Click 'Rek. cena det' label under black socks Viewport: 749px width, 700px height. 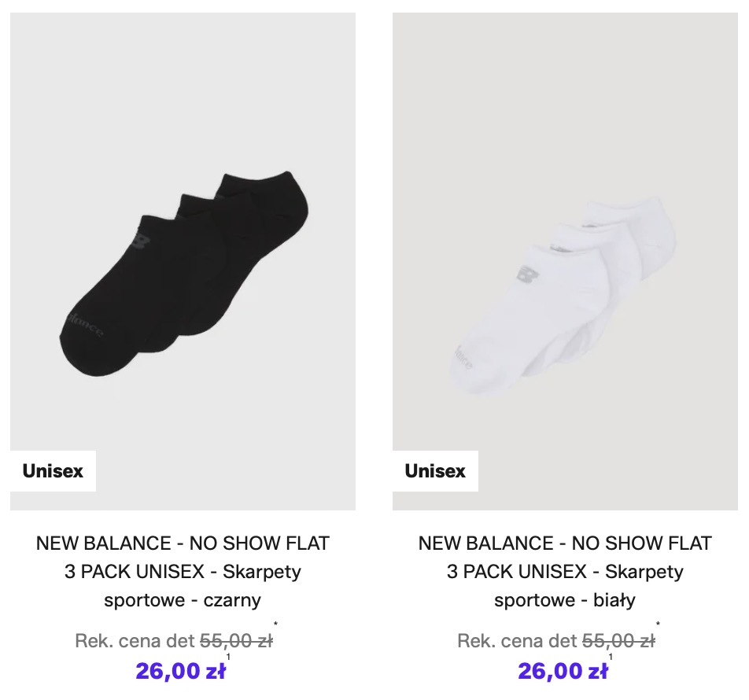135,641
